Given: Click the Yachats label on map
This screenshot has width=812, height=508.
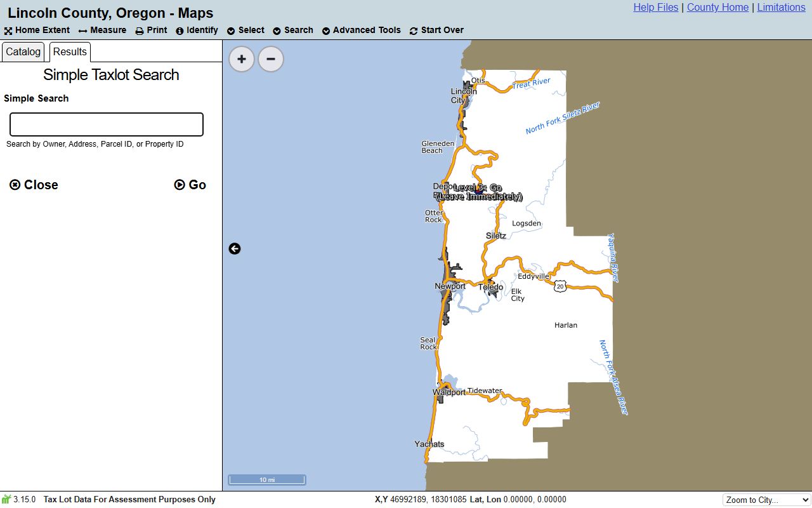Looking at the screenshot, I should click(429, 444).
